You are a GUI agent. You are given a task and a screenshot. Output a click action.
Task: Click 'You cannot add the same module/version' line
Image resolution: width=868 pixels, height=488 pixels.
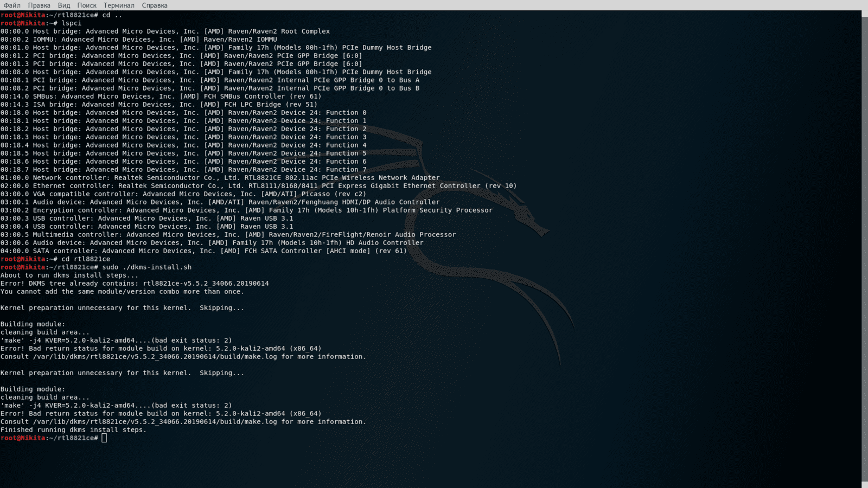(122, 292)
